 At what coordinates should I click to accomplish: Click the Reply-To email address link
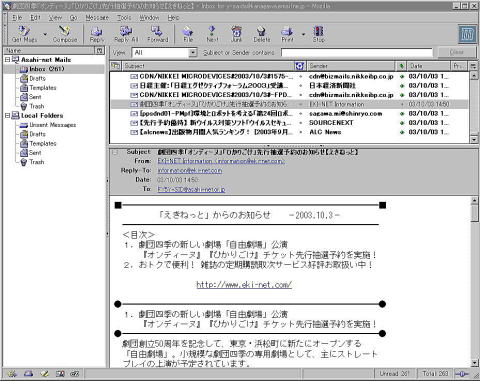click(190, 170)
